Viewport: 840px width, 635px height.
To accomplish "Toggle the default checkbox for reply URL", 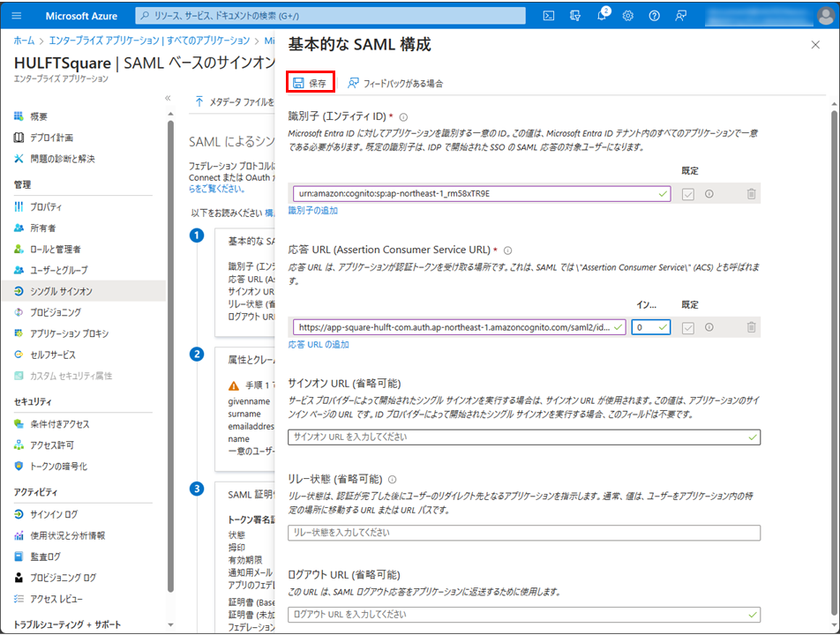I will pyautogui.click(x=688, y=327).
